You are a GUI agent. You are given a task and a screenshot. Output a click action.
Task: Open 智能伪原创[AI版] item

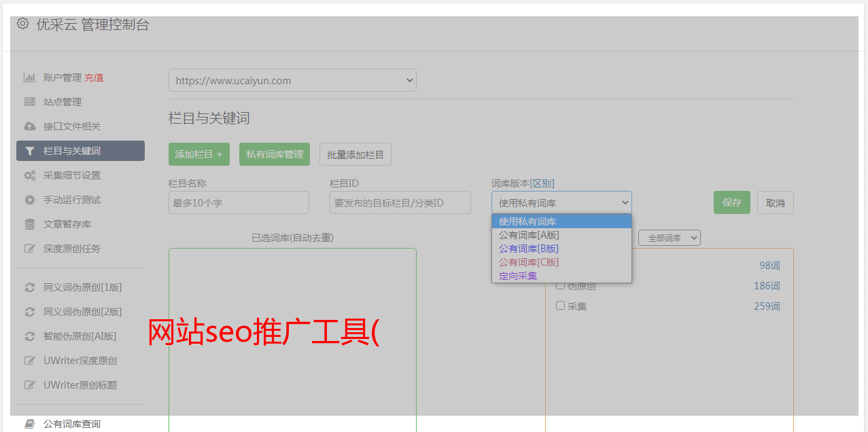pyautogui.click(x=80, y=336)
